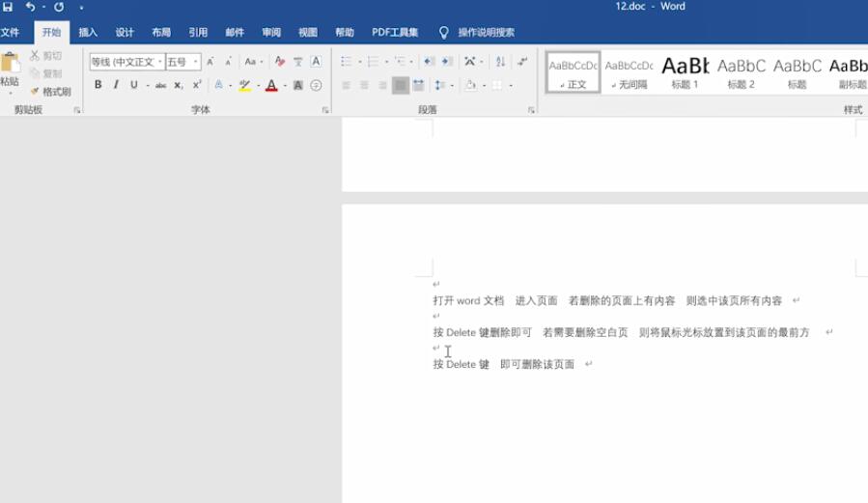Expand the bullet list options arrow
Image resolution: width=868 pixels, height=503 pixels.
tap(360, 62)
